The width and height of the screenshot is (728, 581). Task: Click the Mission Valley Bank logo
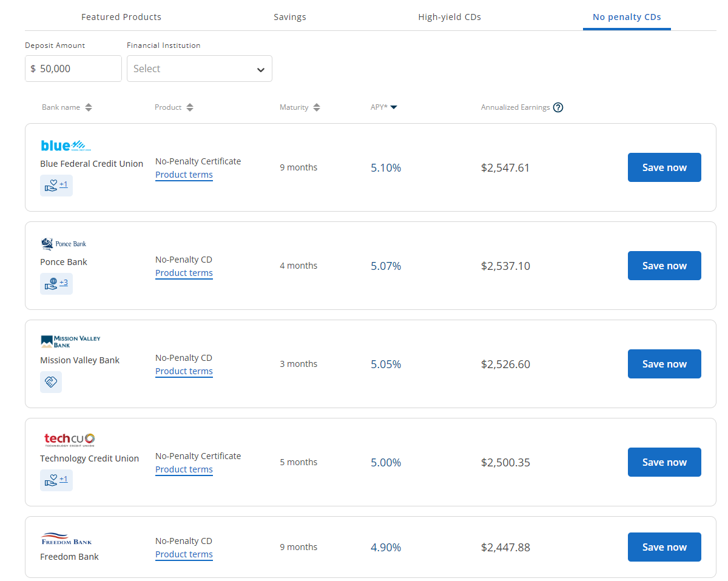[x=70, y=341]
